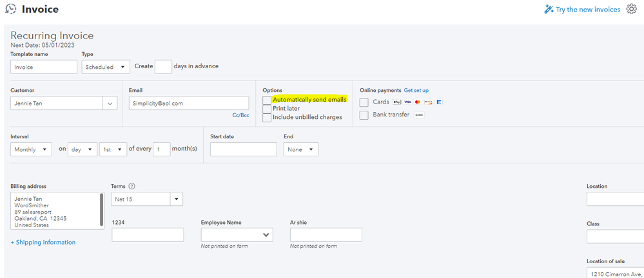Open the Type Scheduled dropdown

click(106, 66)
